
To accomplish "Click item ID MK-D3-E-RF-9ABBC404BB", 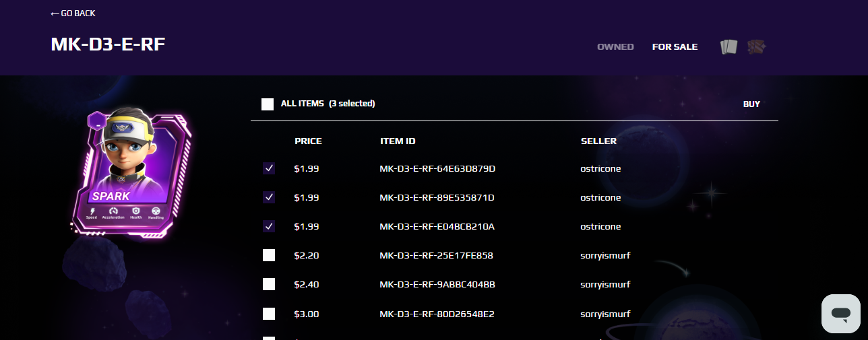I will 437,284.
